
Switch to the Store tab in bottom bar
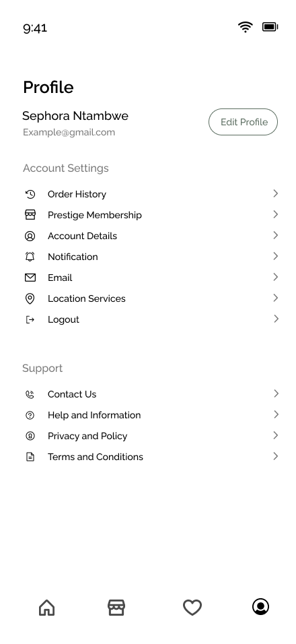coord(116,608)
